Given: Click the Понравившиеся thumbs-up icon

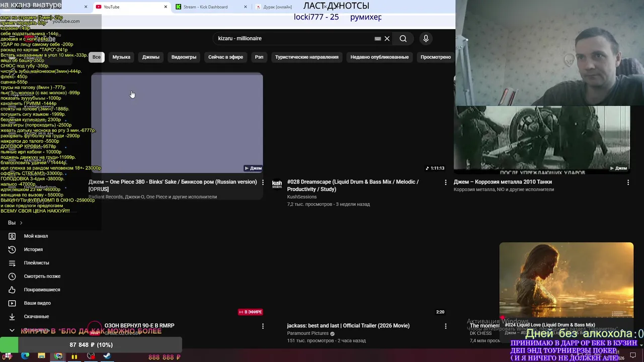Looking at the screenshot, I should pos(12,290).
